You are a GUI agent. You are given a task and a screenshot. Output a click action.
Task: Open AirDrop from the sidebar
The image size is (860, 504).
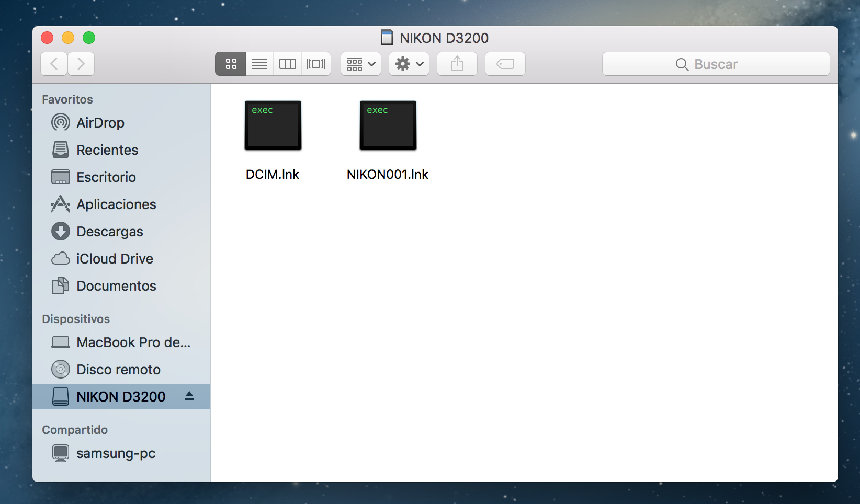click(100, 123)
